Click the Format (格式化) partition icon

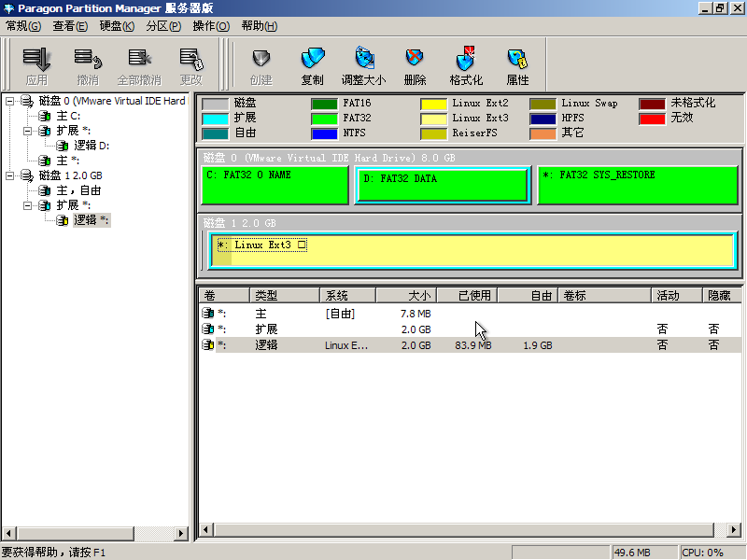click(x=466, y=58)
